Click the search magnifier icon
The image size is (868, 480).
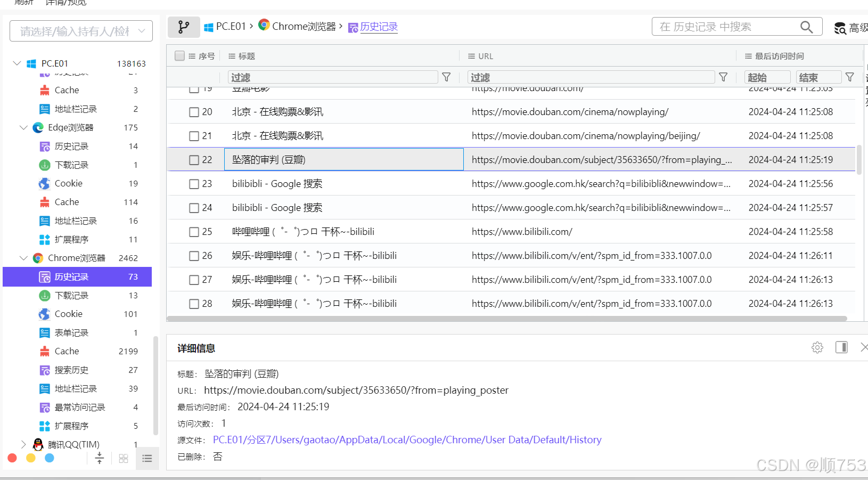(x=806, y=27)
